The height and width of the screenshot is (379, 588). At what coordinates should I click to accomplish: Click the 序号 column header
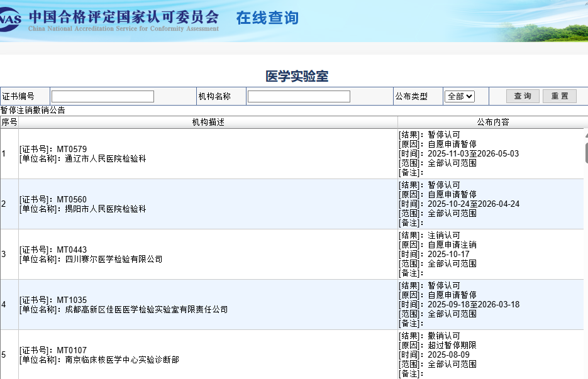tap(9, 122)
